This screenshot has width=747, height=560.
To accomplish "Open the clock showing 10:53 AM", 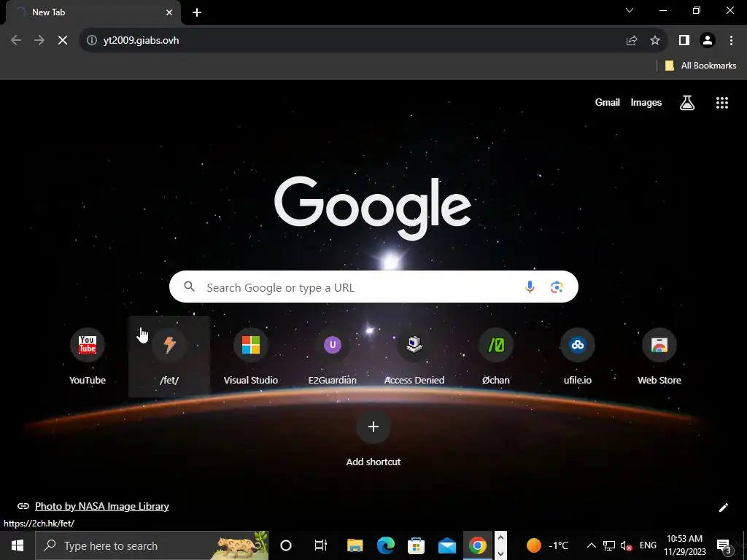I will (x=684, y=545).
